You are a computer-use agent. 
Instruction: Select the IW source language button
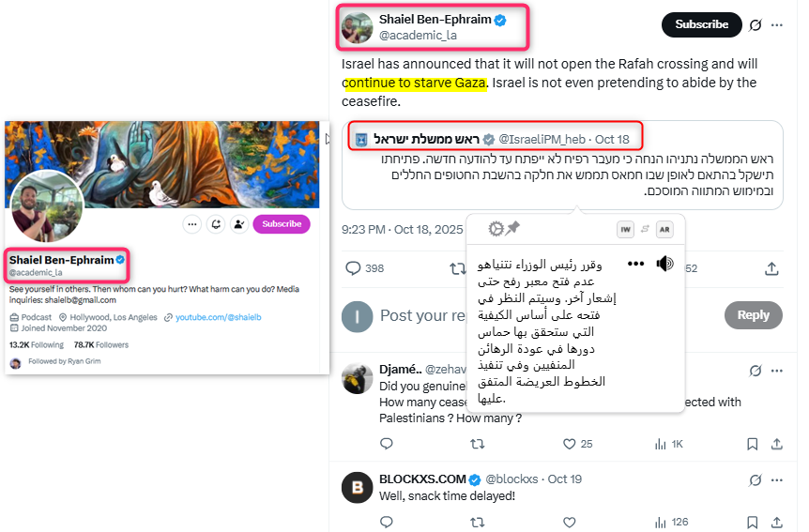pos(625,230)
